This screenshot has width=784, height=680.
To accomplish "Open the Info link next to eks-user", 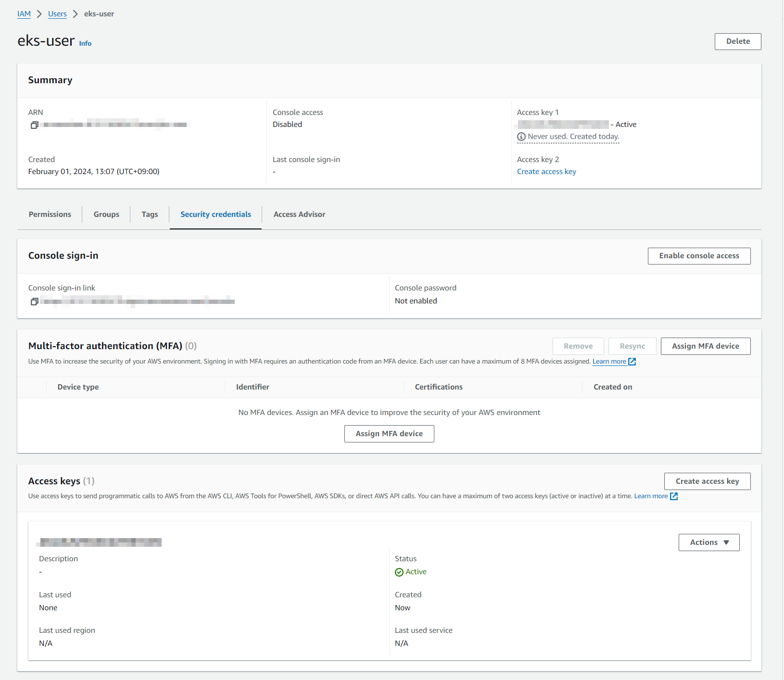I will tap(85, 44).
